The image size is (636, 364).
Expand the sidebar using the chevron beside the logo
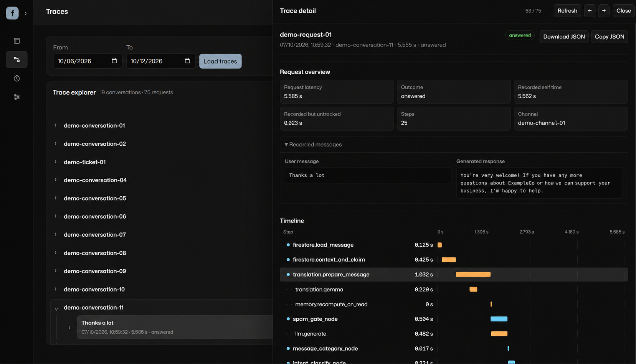26,13
